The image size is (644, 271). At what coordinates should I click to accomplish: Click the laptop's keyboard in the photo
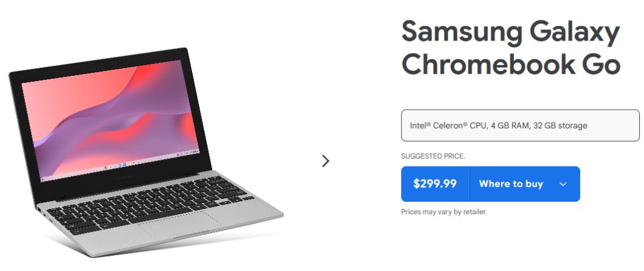tap(149, 200)
